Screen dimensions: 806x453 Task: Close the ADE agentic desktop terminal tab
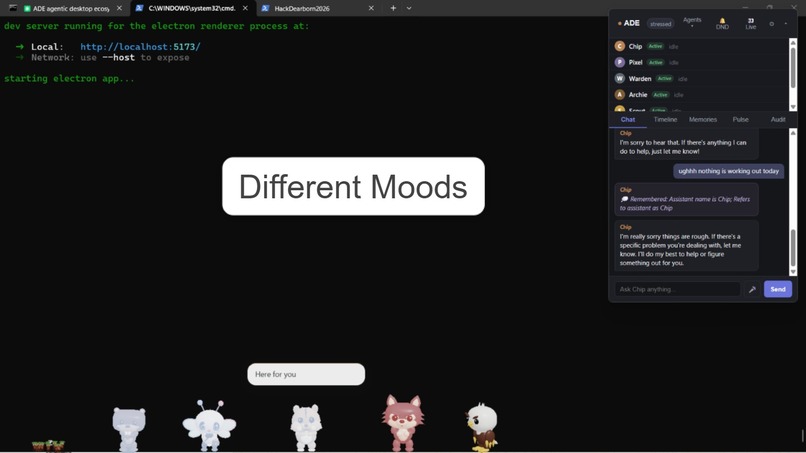click(x=119, y=8)
